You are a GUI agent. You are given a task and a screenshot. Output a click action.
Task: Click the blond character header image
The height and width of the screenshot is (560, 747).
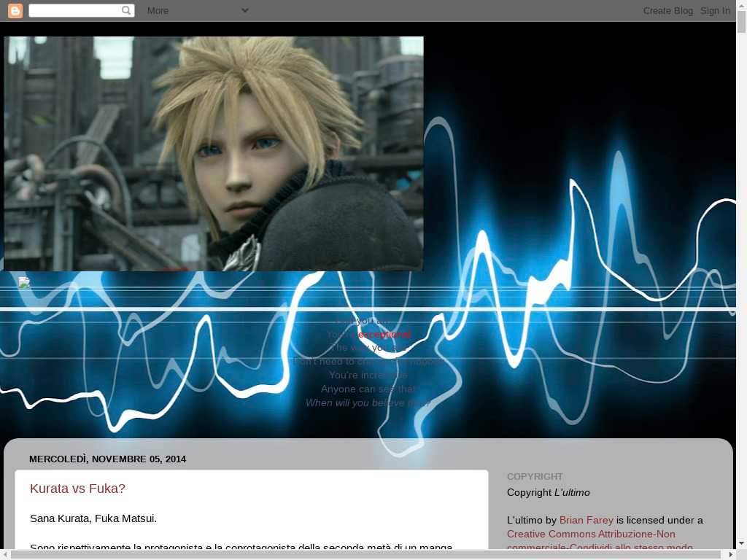coord(214,154)
